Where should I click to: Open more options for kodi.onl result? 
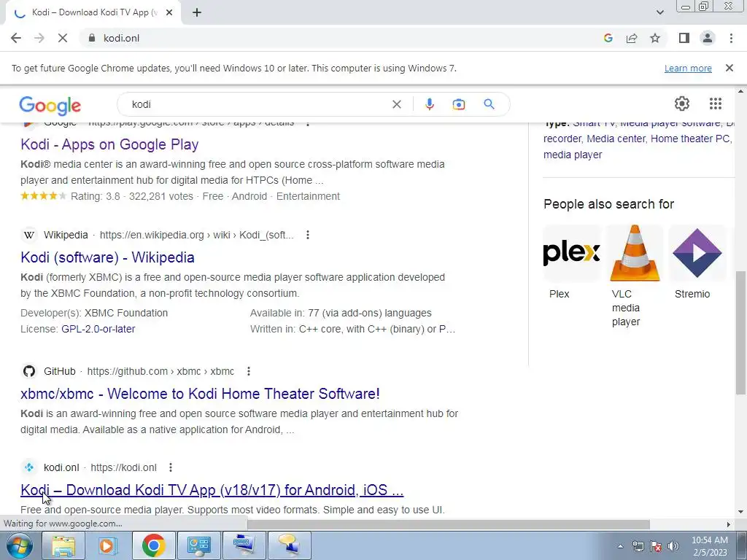click(171, 467)
